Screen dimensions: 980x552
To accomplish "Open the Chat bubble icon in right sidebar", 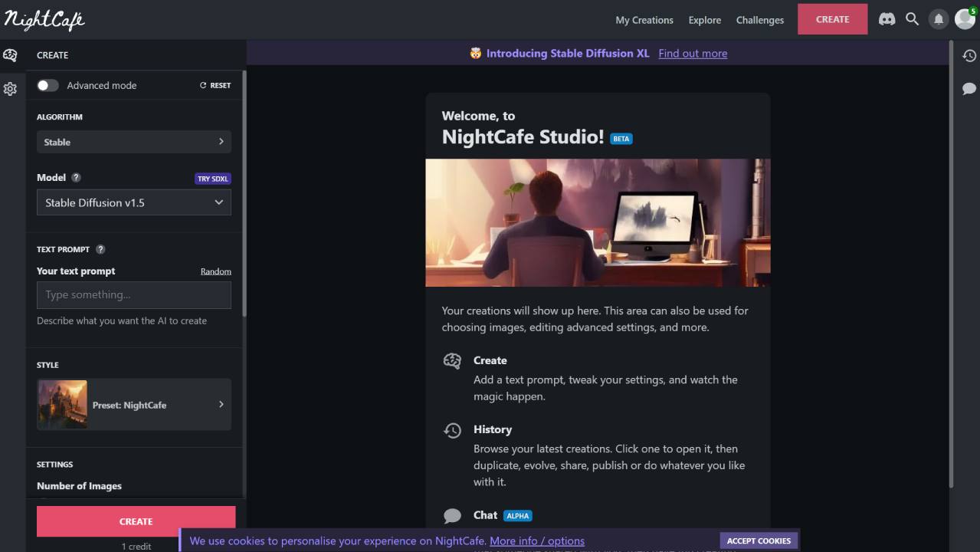I will [x=969, y=89].
